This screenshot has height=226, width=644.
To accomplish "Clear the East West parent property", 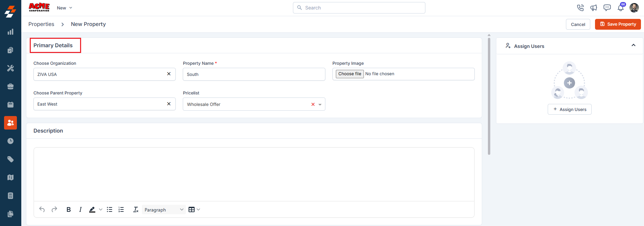I will (169, 104).
